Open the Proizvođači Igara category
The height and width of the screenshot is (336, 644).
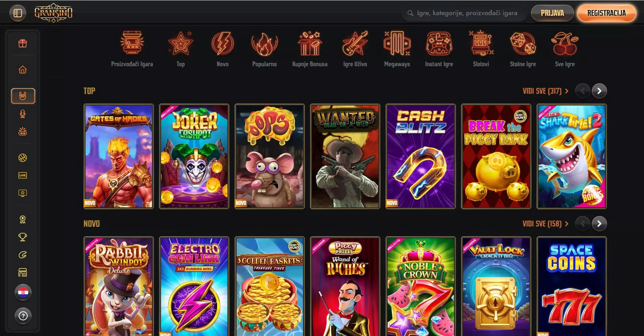click(x=132, y=49)
